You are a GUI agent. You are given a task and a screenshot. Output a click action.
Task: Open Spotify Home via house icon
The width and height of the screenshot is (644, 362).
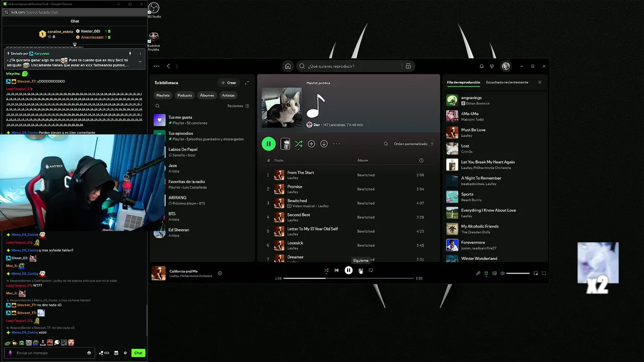[x=288, y=66]
